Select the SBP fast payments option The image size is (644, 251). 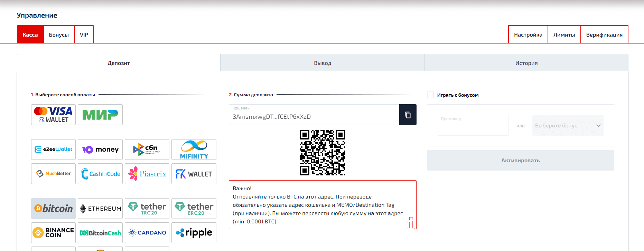pyautogui.click(x=147, y=149)
